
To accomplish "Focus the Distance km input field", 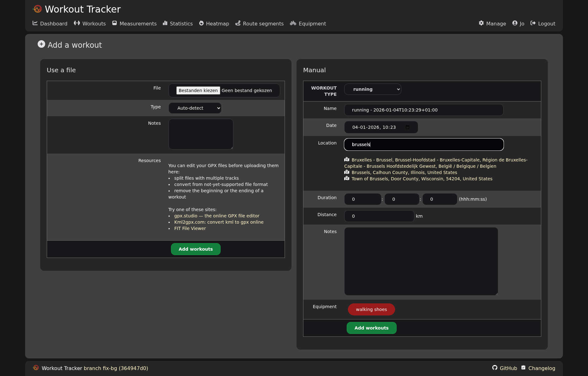I will 379,216.
